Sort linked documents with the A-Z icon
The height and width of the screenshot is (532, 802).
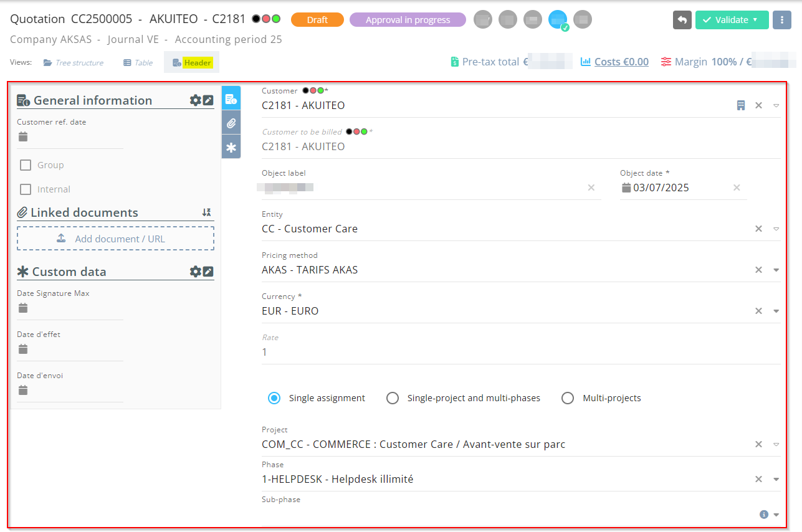pos(207,212)
